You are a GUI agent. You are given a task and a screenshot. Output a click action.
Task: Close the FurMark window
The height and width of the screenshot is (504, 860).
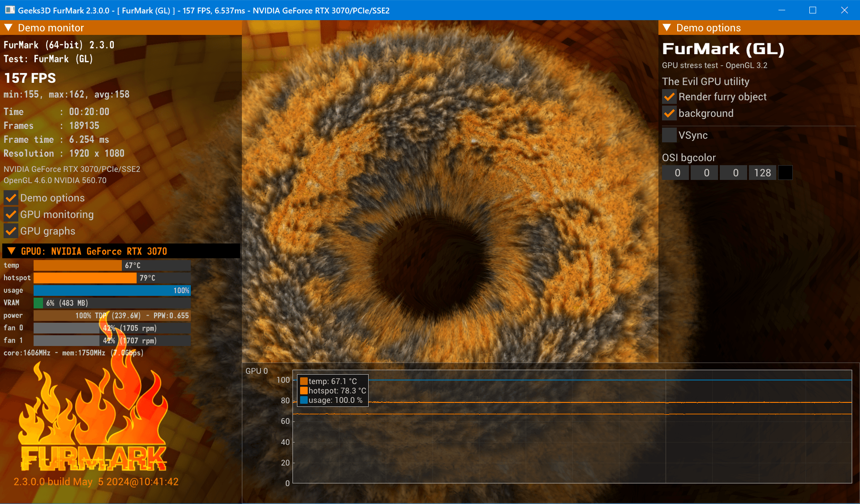(844, 10)
